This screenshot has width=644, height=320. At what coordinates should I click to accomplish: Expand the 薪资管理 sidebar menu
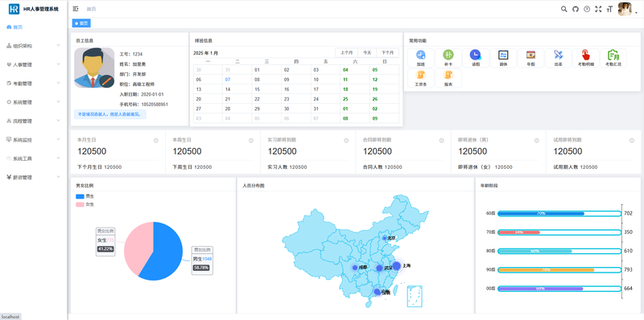(x=34, y=178)
